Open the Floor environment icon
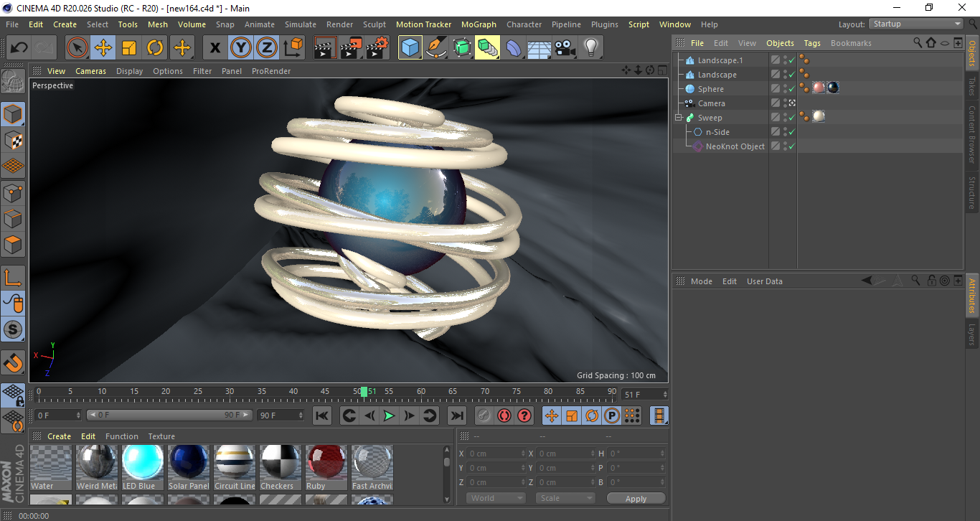This screenshot has width=980, height=521. 540,48
